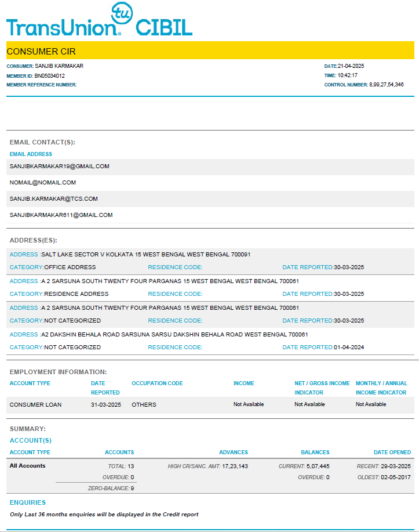Select date reported 01-04-2024
The width and height of the screenshot is (419, 532).
click(349, 348)
